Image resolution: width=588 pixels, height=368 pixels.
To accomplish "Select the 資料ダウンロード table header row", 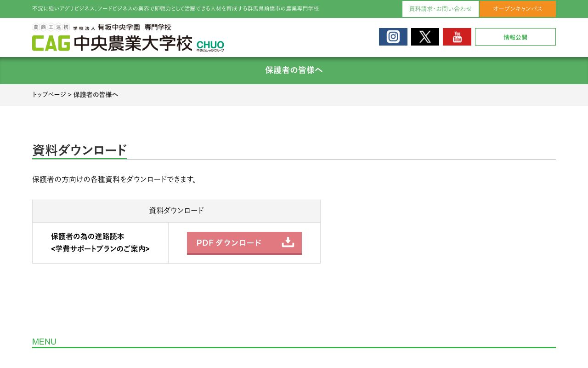I will coord(176,211).
